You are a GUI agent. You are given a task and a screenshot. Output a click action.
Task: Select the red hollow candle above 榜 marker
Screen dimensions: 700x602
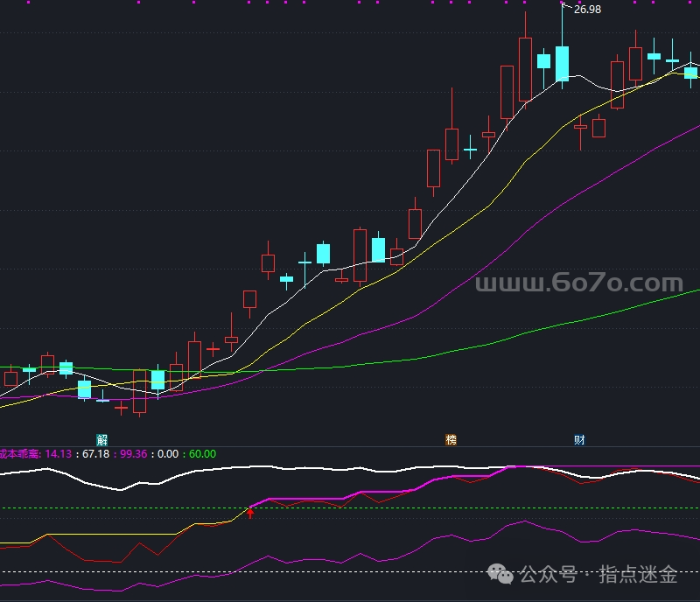pos(451,144)
